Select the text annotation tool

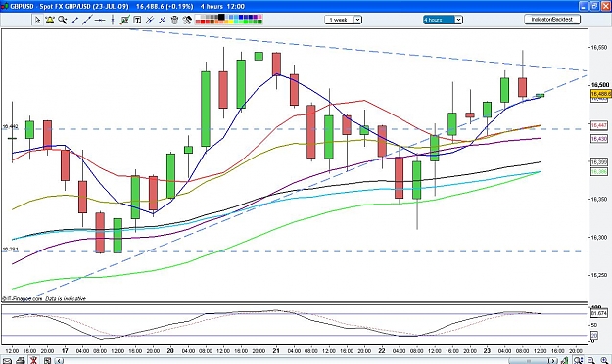pos(137,20)
